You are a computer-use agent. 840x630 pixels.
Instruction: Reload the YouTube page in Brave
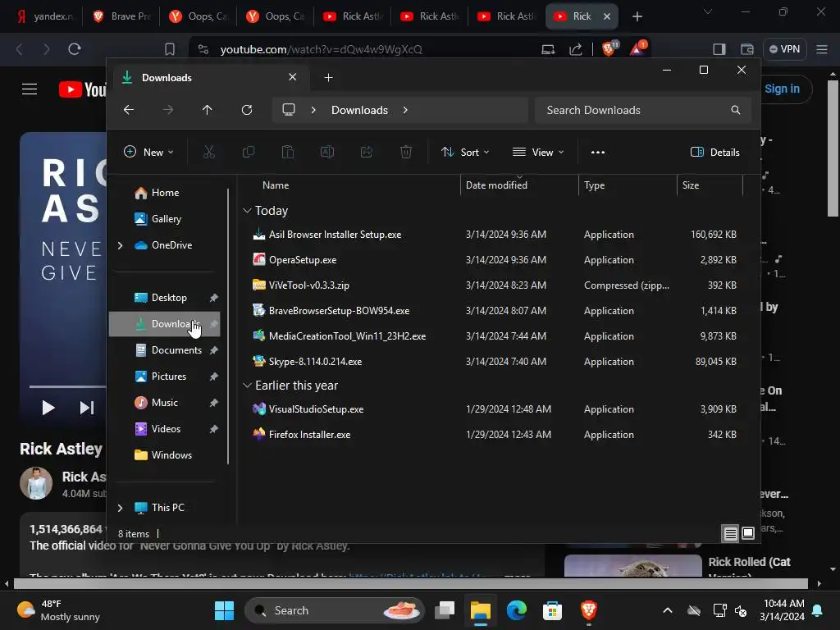75,49
